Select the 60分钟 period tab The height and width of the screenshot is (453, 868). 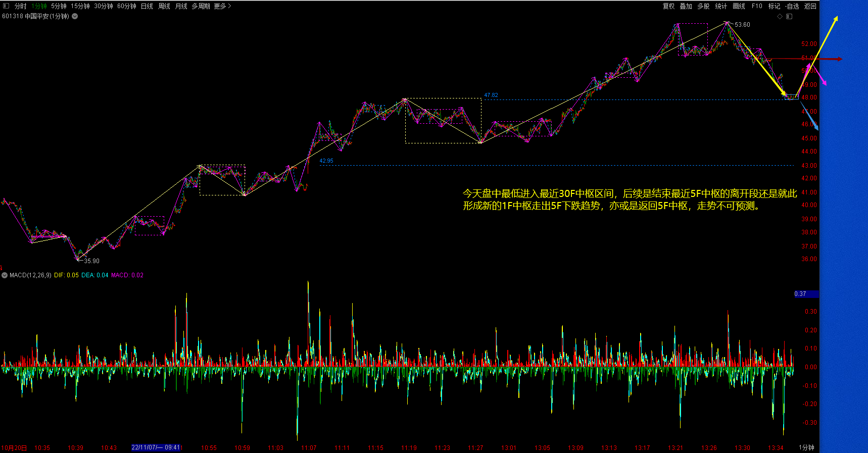(x=126, y=6)
